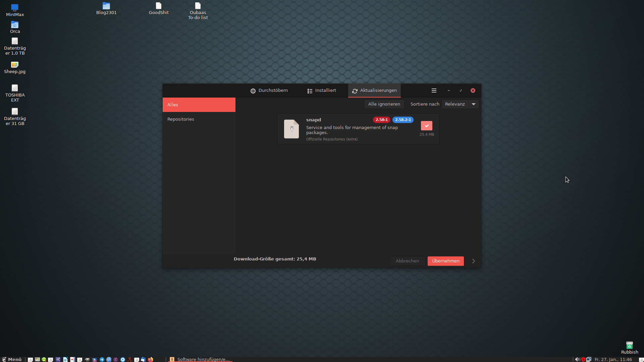Click the taskbar clock showing 11:46
Image resolution: width=644 pixels, height=362 pixels.
pos(613,359)
